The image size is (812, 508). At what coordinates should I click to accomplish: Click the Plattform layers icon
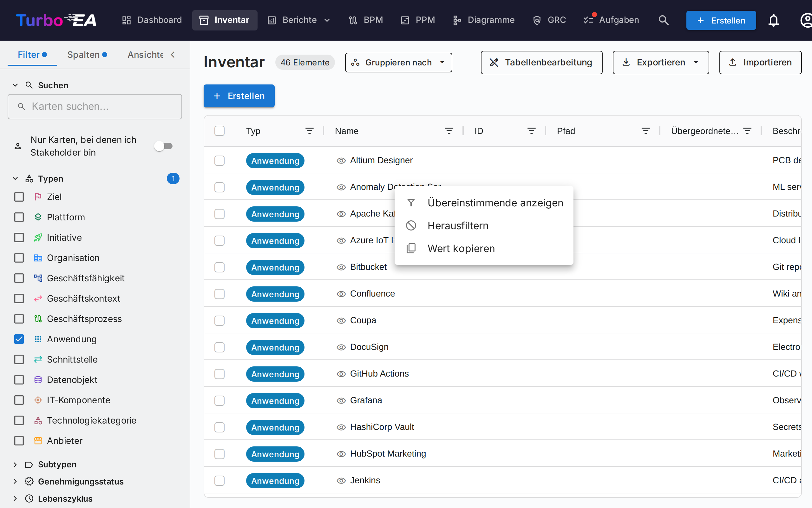pos(38,217)
